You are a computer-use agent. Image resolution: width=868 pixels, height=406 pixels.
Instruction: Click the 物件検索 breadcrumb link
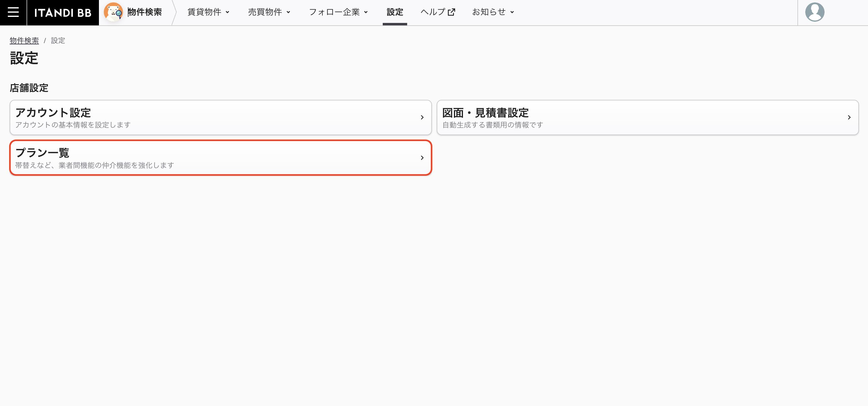coord(24,40)
